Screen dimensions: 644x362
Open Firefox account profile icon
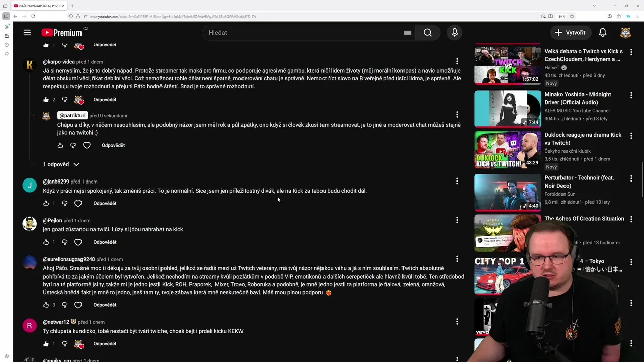point(610,16)
